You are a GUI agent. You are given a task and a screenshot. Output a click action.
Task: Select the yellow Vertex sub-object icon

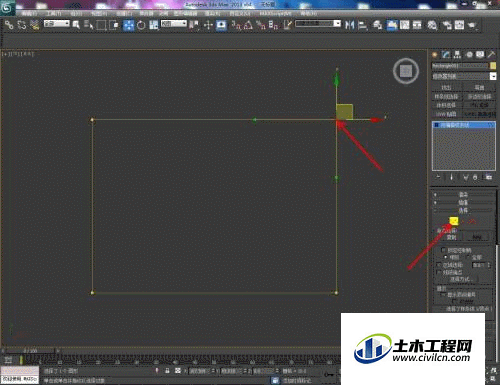click(454, 221)
